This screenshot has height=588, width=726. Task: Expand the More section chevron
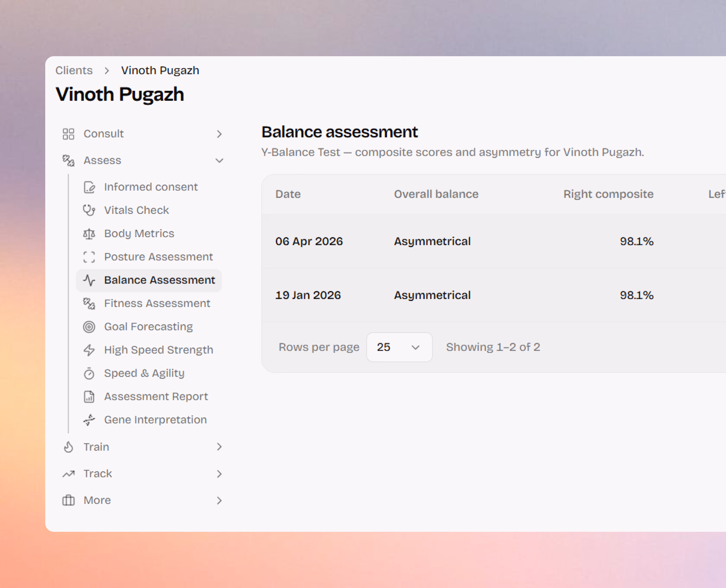pos(219,501)
